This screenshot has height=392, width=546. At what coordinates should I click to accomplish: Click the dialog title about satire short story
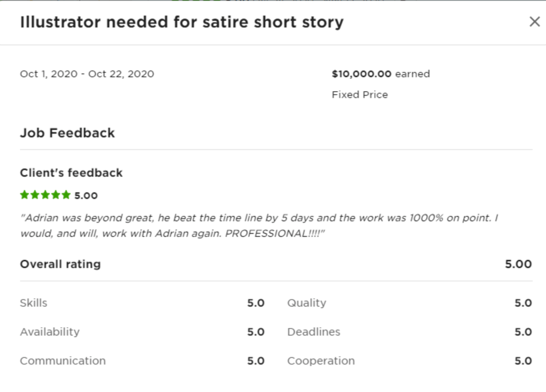pyautogui.click(x=181, y=22)
